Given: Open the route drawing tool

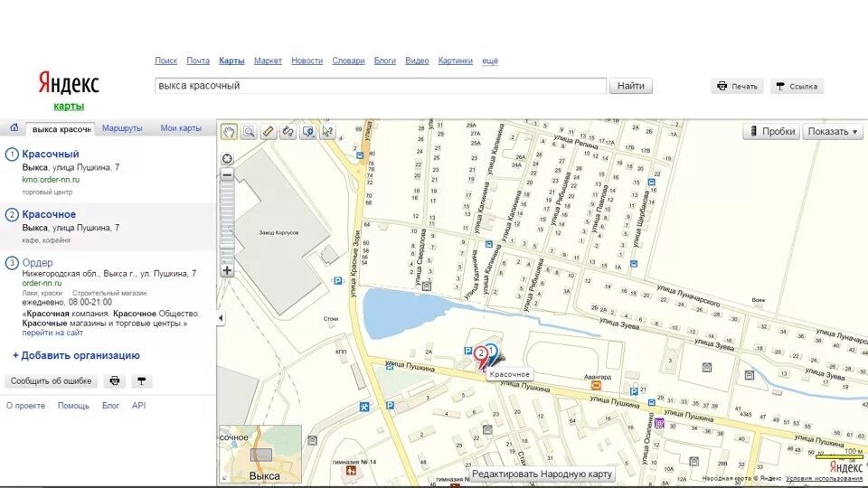Looking at the screenshot, I should coord(288,132).
